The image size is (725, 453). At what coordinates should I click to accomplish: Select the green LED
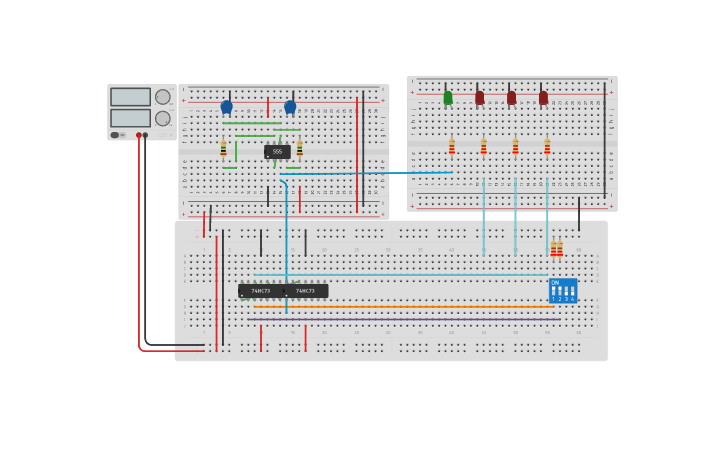[448, 98]
